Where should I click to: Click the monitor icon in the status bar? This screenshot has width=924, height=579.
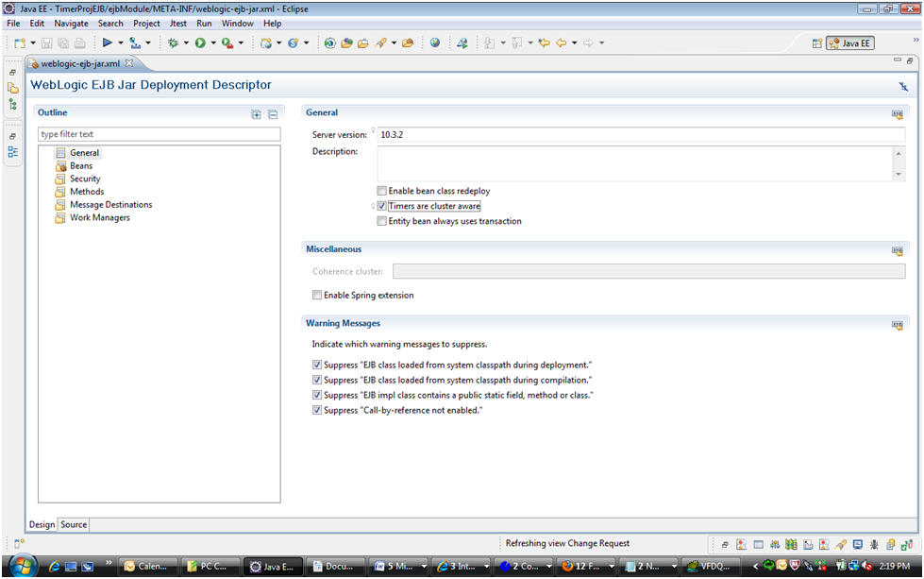tap(858, 545)
